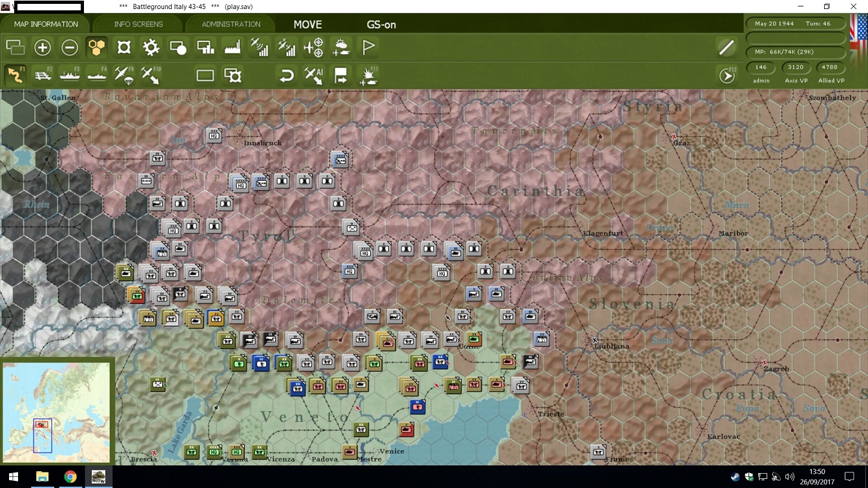Viewport: 868px width, 488px height.
Task: Click the Klagenfurt city label
Action: click(x=603, y=234)
